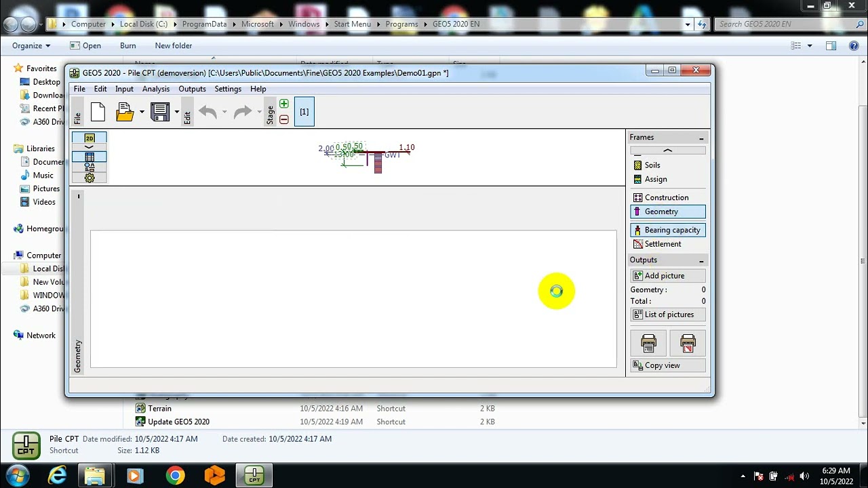Viewport: 868px width, 488px height.
Task: Click the Add picture button
Action: click(x=668, y=276)
